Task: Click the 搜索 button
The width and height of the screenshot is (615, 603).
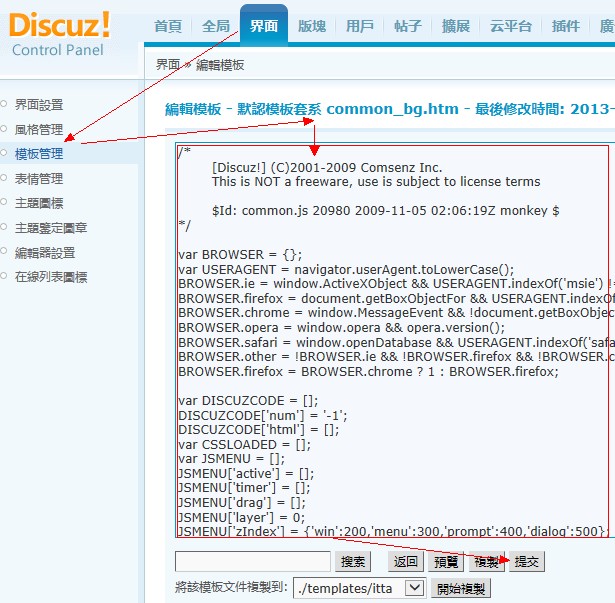Action: coord(353,562)
